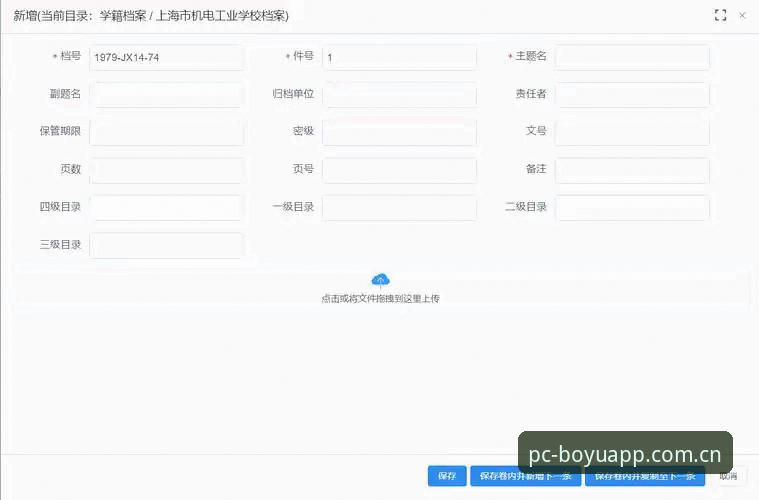The image size is (759, 500).
Task: Toggle fullscreen with the expand icon
Action: (720, 15)
